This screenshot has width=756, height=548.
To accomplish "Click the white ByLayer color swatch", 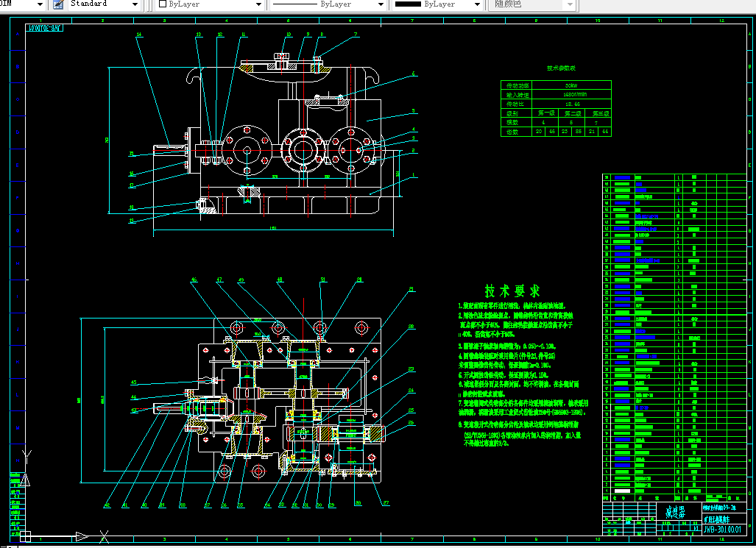I will pyautogui.click(x=163, y=4).
